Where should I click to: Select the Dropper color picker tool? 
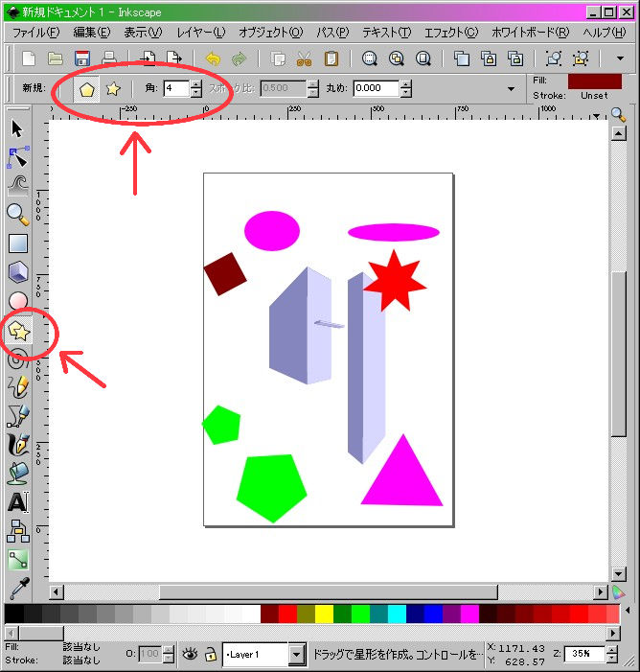(19, 588)
